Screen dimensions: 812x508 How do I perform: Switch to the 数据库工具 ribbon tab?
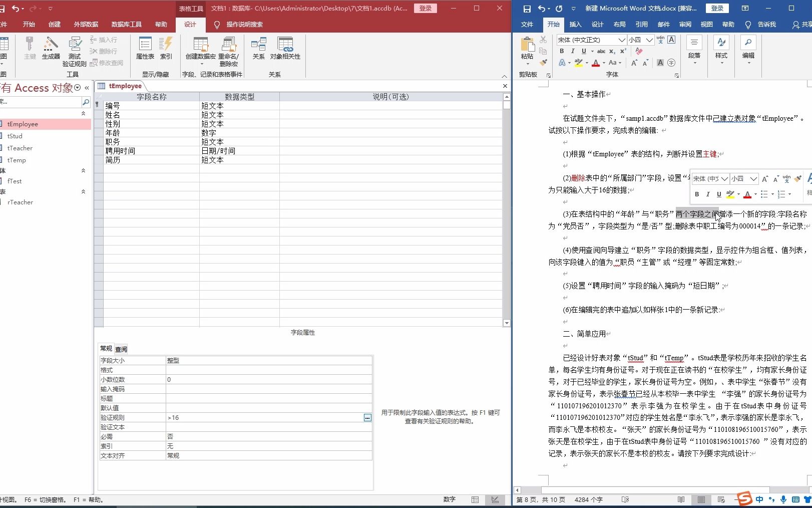click(126, 24)
